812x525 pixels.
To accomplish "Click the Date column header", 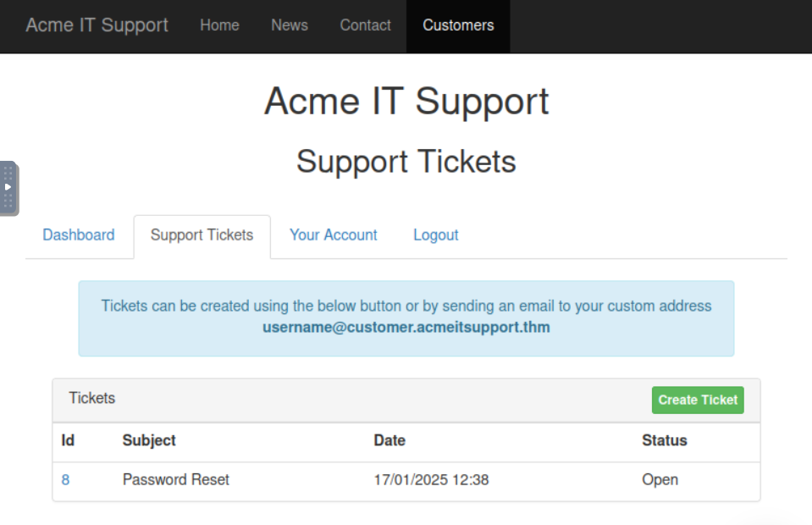I will pos(389,440).
